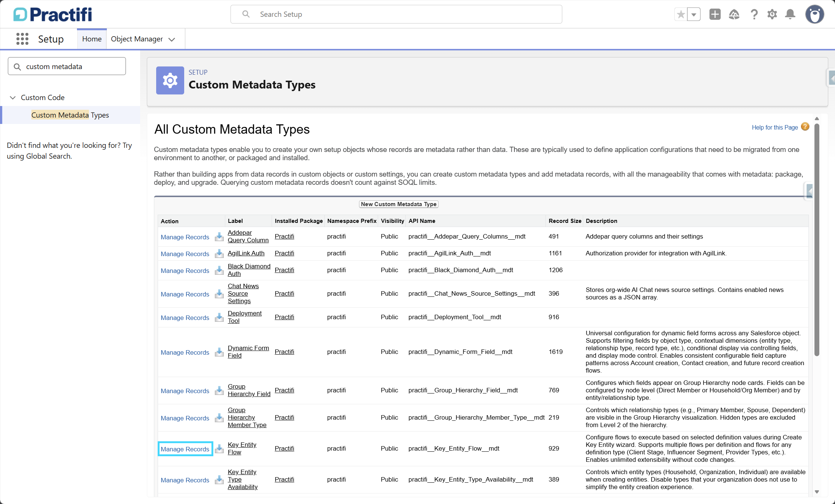
Task: Open the Trailhead guidance icon
Action: (734, 15)
